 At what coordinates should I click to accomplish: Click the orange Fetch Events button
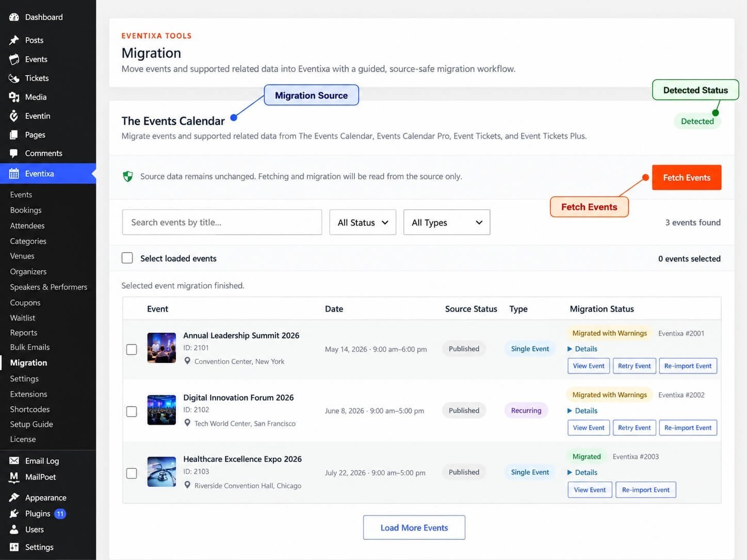pyautogui.click(x=687, y=177)
